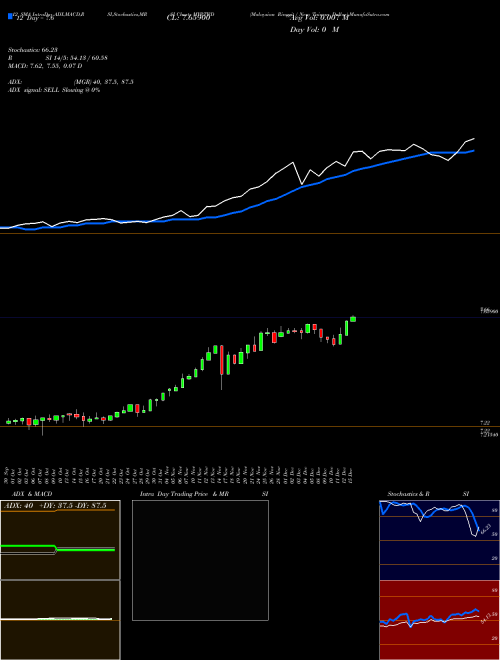Open the lower MACD histogram panel
Screen dimensions: 500x660
60,620
